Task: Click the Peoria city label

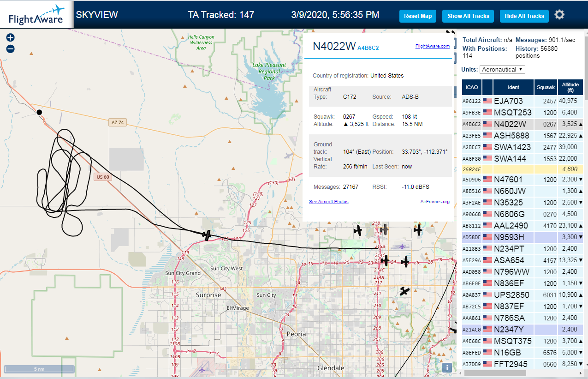Action: click(x=296, y=334)
